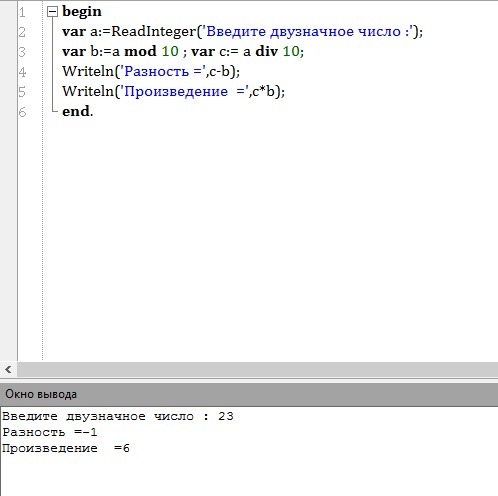Click line number 4 in gutter
The image size is (498, 496).
[x=22, y=72]
